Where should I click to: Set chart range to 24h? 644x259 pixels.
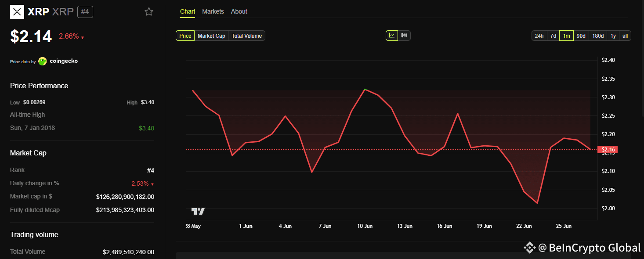pyautogui.click(x=539, y=36)
